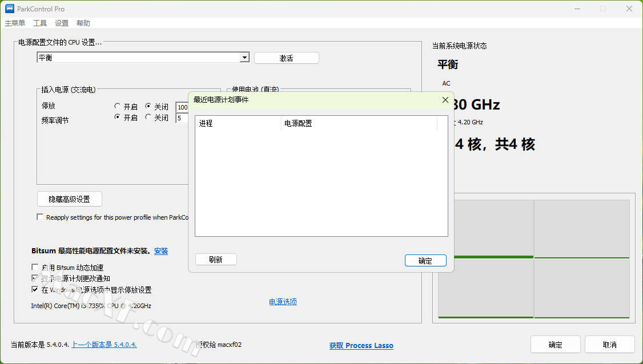Click the AC power source label
This screenshot has width=643, height=364.
446,83
